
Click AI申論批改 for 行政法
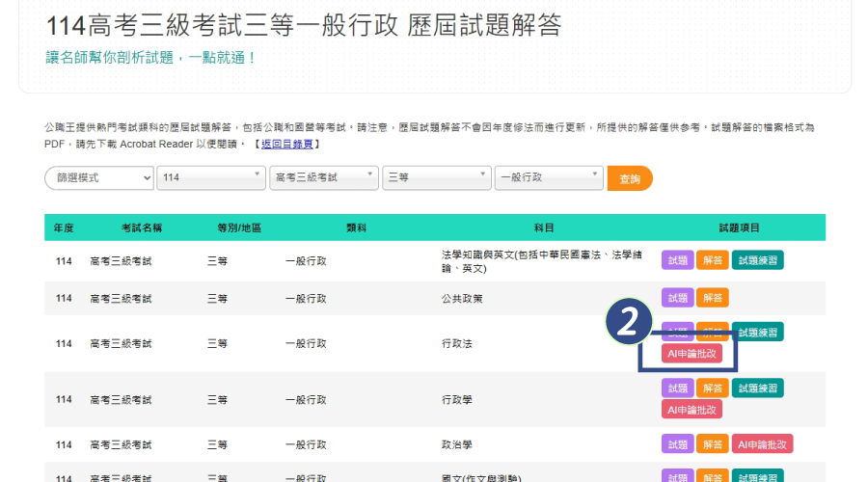pyautogui.click(x=692, y=354)
